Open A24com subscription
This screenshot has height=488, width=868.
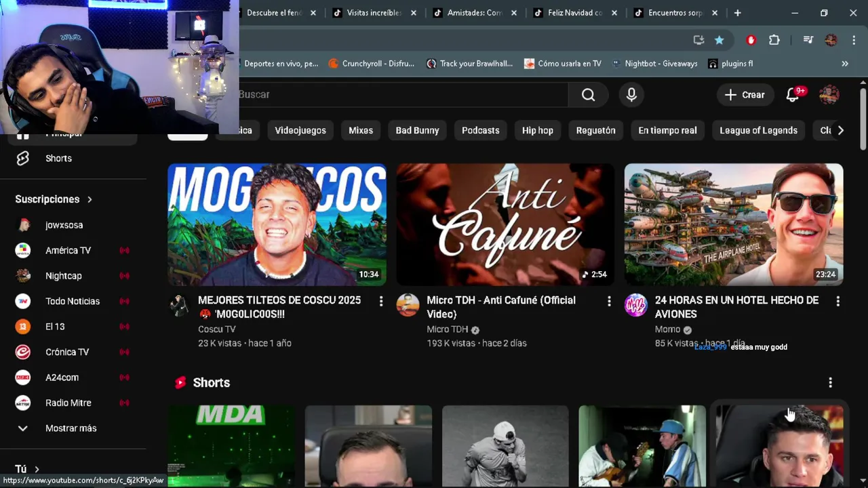point(73,378)
